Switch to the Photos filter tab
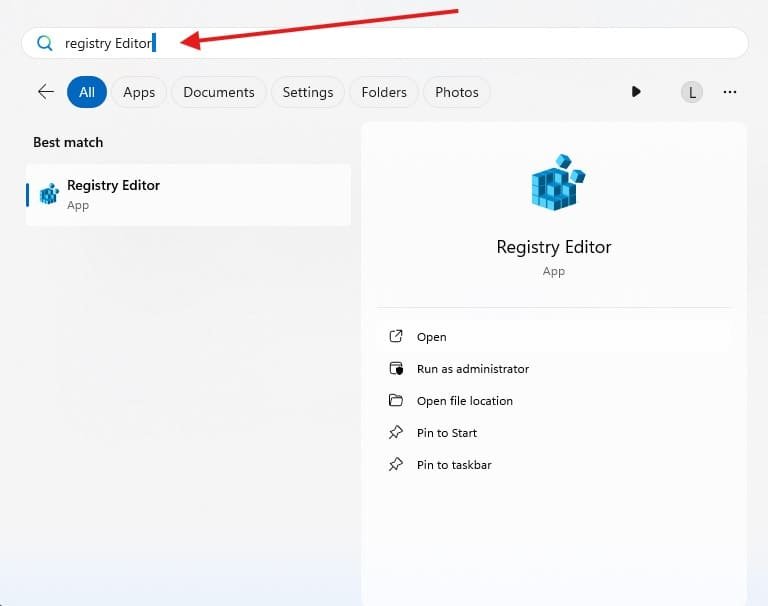 tap(456, 92)
